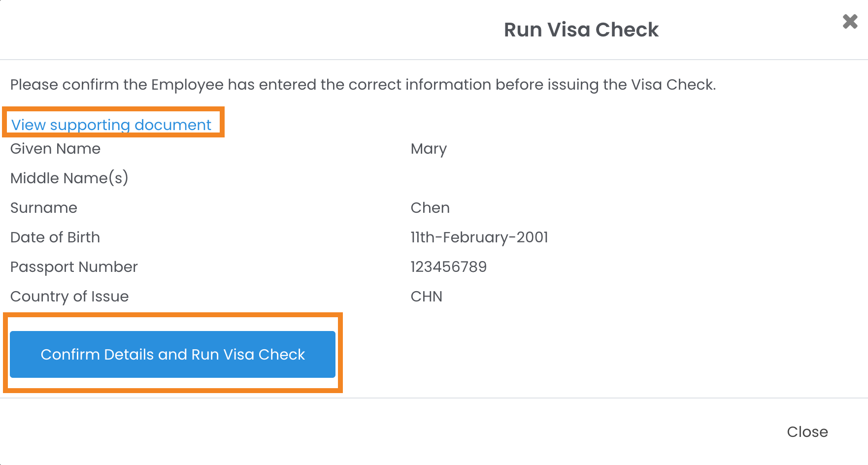Viewport: 868px width, 465px height.
Task: Click the Surname label
Action: point(44,208)
